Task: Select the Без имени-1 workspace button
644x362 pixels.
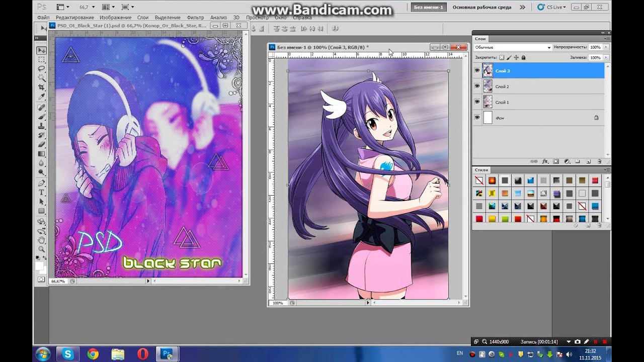Action: coord(428,7)
